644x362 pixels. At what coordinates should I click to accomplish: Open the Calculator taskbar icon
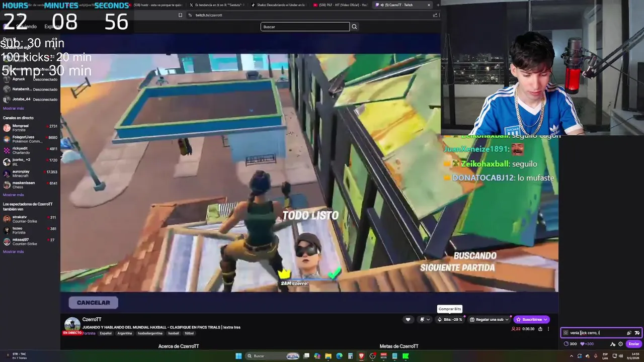[350, 356]
